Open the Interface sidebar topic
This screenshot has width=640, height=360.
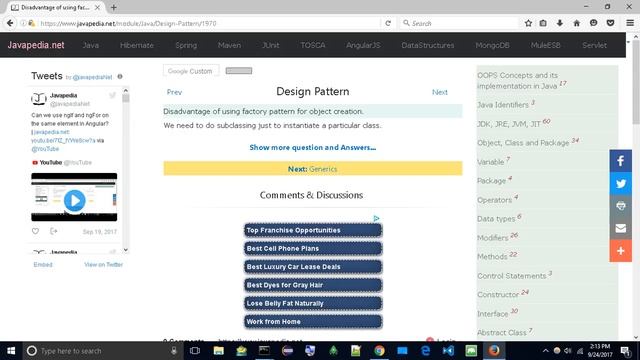click(x=493, y=313)
